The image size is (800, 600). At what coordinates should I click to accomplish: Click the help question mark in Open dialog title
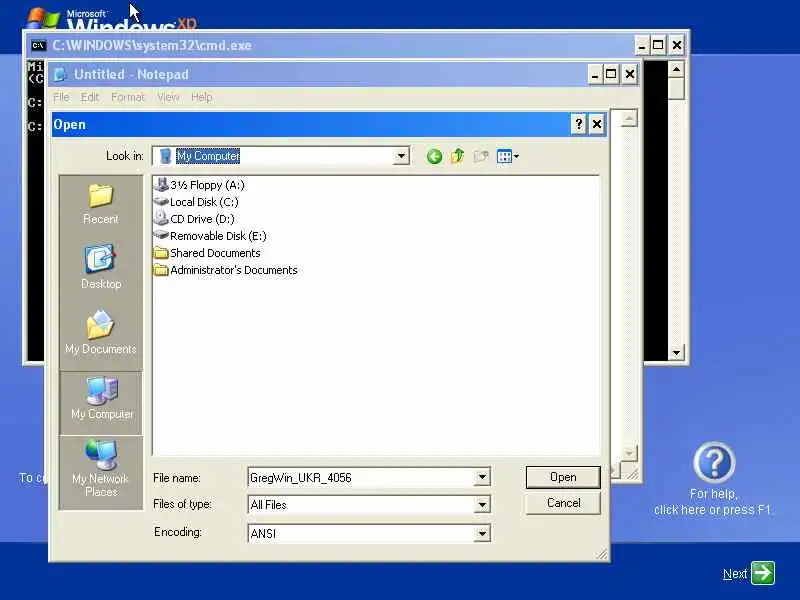click(x=579, y=124)
